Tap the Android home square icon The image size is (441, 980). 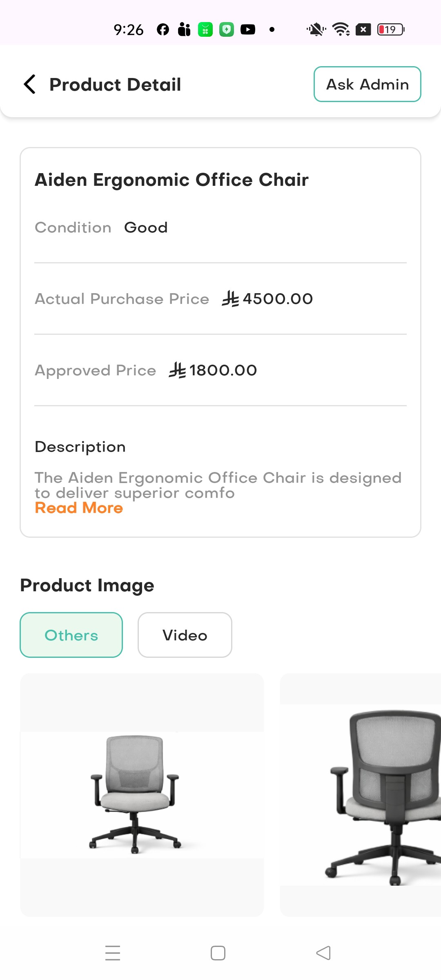pos(218,953)
